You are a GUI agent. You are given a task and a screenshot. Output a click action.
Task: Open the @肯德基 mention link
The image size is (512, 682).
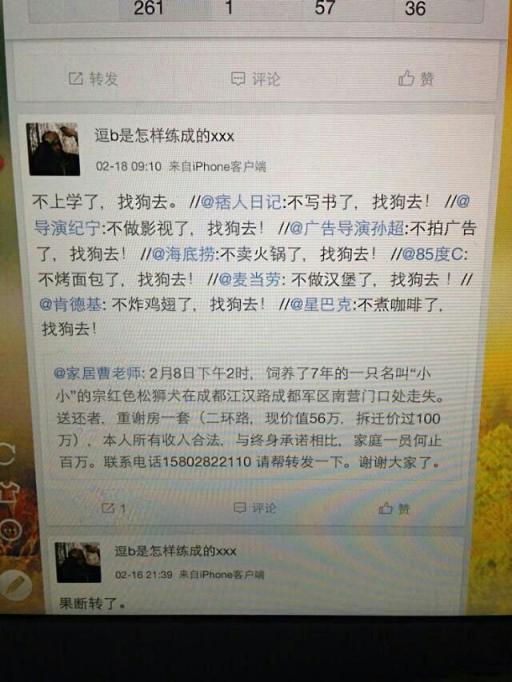70,304
